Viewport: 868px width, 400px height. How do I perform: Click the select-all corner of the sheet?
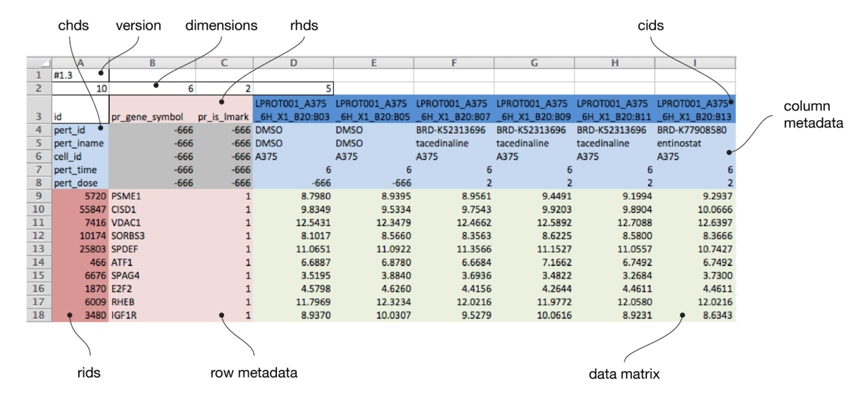pos(39,63)
